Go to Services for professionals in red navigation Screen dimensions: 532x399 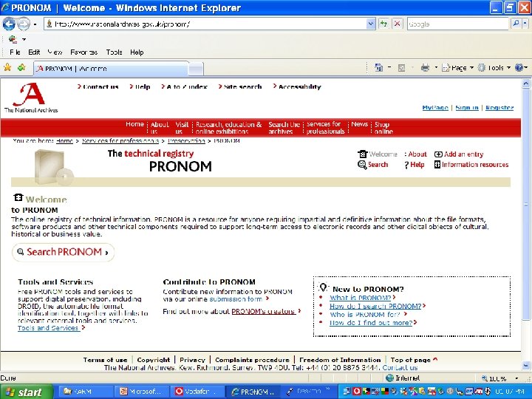(x=326, y=128)
